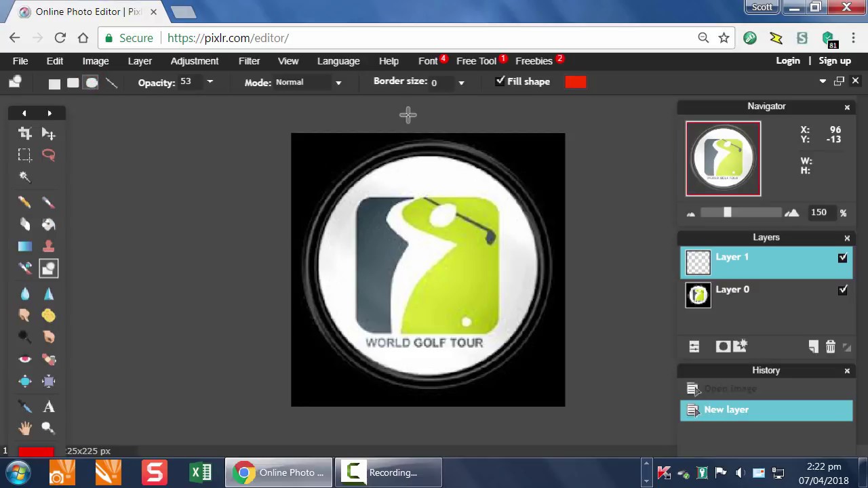868x488 pixels.
Task: Open the Edit menu
Action: (55, 61)
